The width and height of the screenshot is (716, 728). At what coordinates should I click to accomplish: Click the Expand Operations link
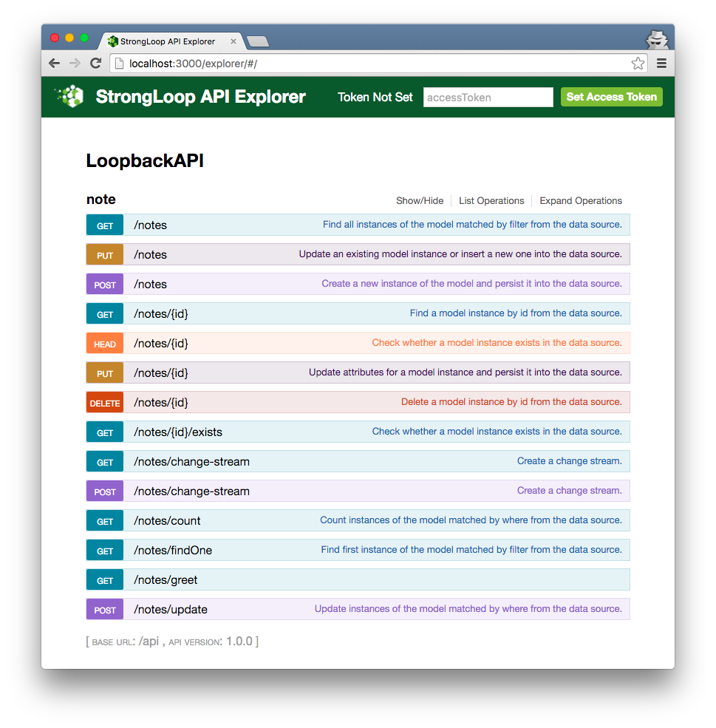pyautogui.click(x=581, y=200)
